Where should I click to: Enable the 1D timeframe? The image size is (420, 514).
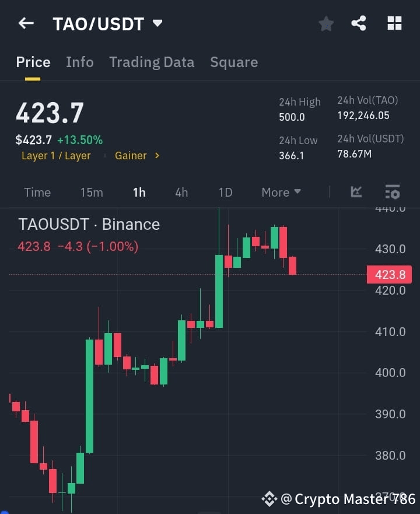(225, 192)
